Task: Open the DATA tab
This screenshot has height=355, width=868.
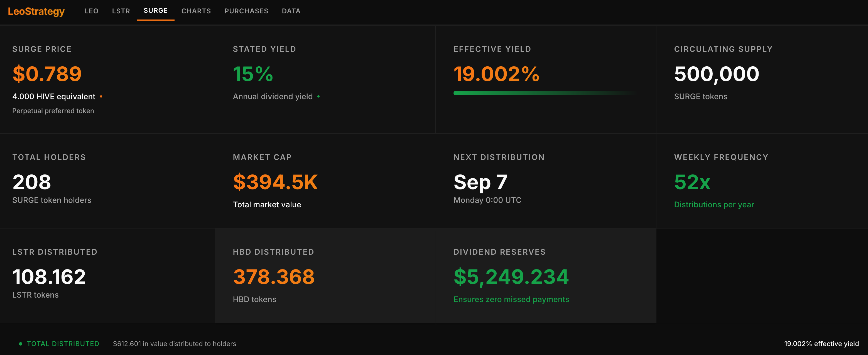Action: coord(291,11)
